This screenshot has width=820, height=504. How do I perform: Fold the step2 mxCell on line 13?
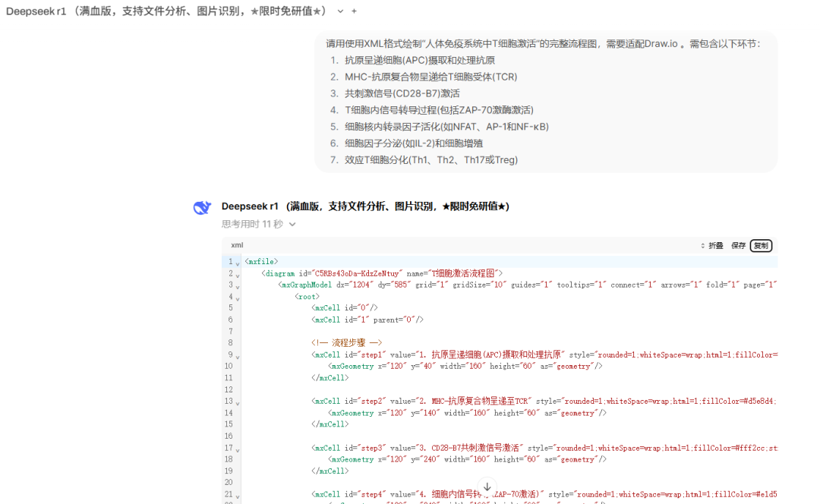(238, 403)
